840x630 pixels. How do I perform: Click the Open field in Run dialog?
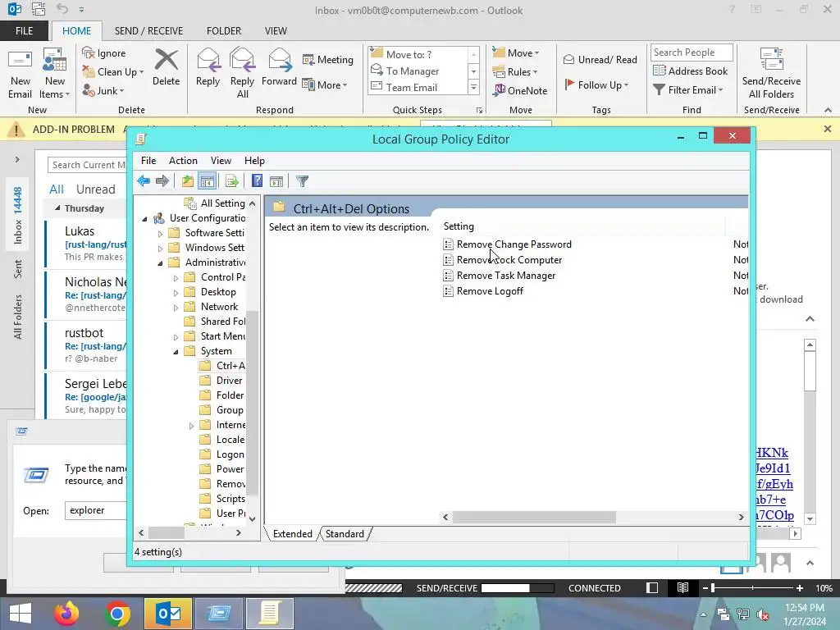pyautogui.click(x=95, y=510)
